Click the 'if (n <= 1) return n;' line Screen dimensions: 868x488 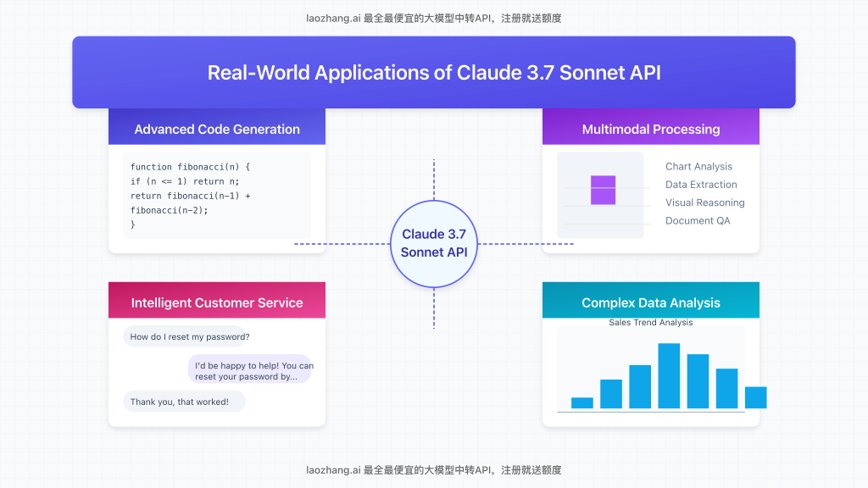click(185, 181)
